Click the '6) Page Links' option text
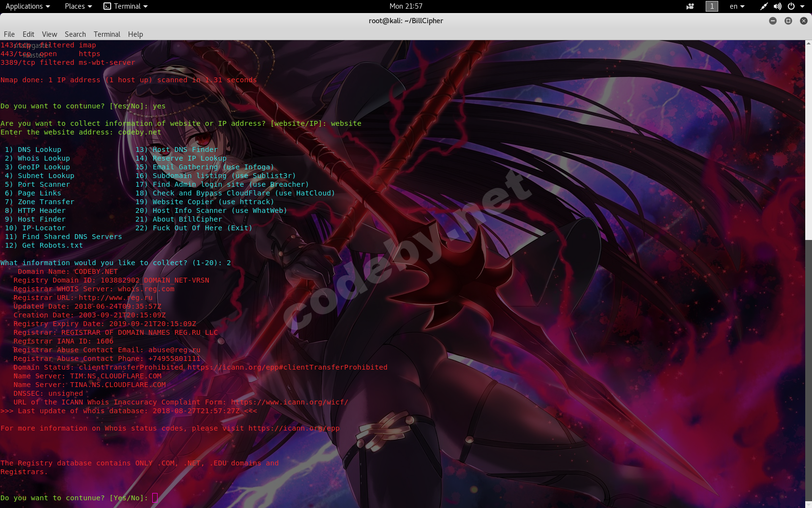Image resolution: width=812 pixels, height=508 pixels. (x=33, y=193)
